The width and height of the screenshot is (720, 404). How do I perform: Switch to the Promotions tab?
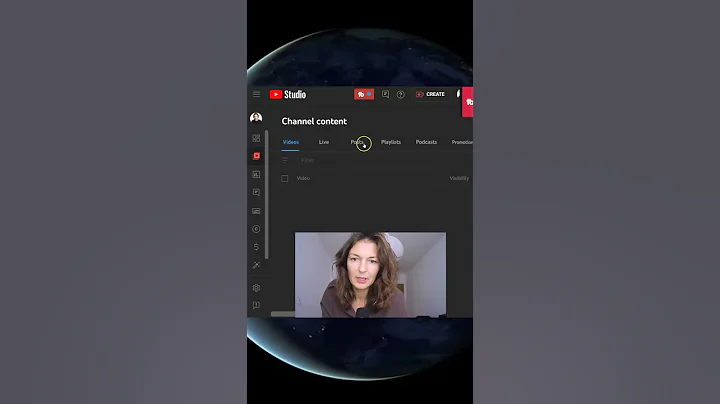pos(462,142)
